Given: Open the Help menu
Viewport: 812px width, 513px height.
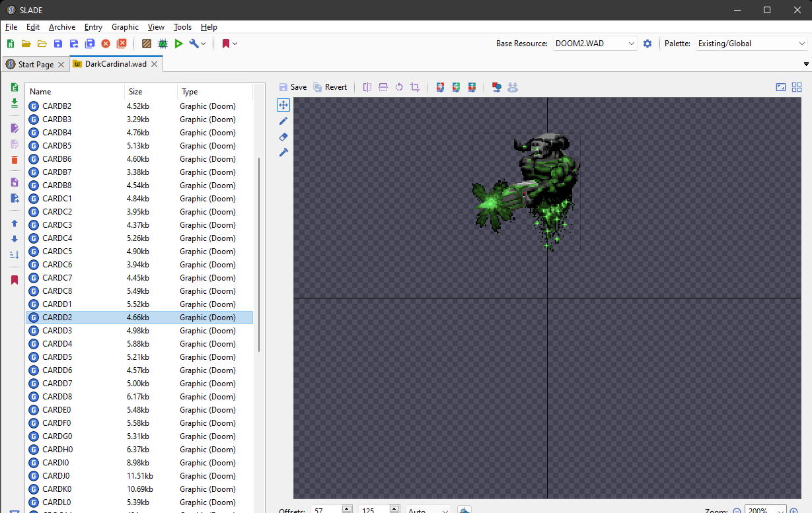Looking at the screenshot, I should pos(209,27).
